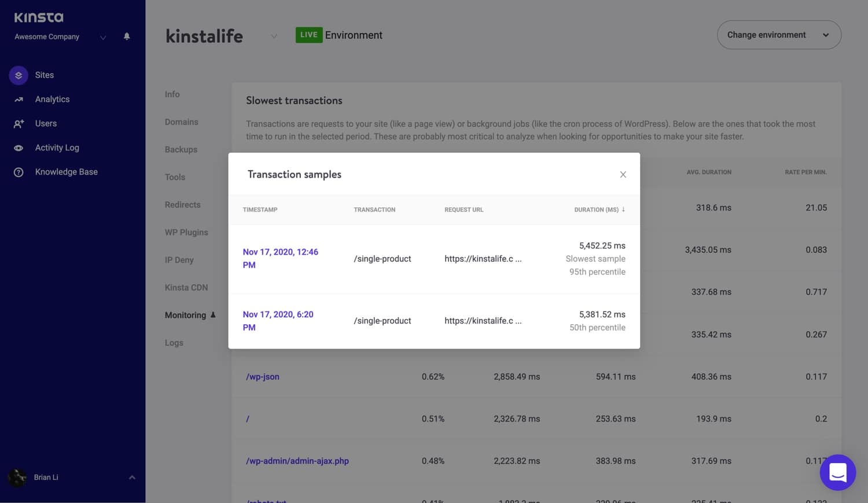Image resolution: width=868 pixels, height=503 pixels.
Task: Switch to the WP Plugins tab
Action: (186, 232)
